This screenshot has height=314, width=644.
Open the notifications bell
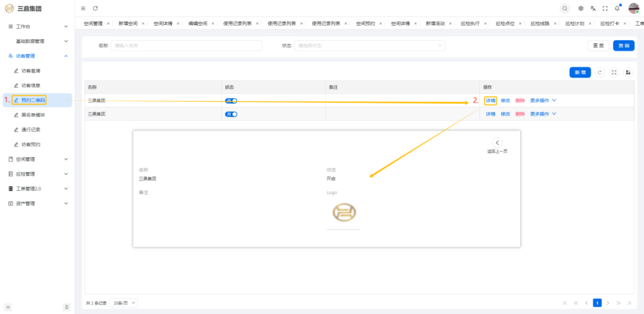point(617,8)
